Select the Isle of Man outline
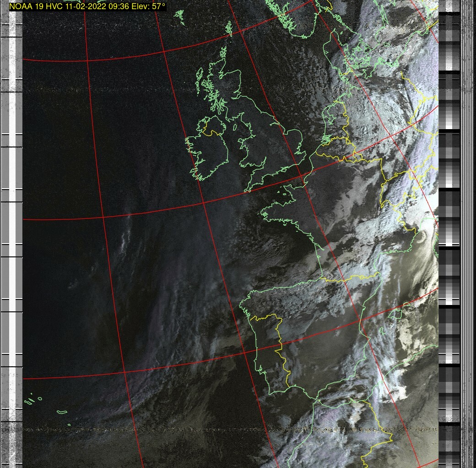This screenshot has height=468, width=476. click(234, 128)
